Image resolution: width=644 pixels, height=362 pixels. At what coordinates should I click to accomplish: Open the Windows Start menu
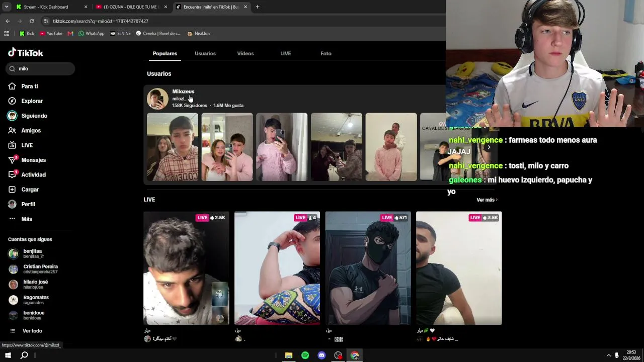[x=8, y=355]
